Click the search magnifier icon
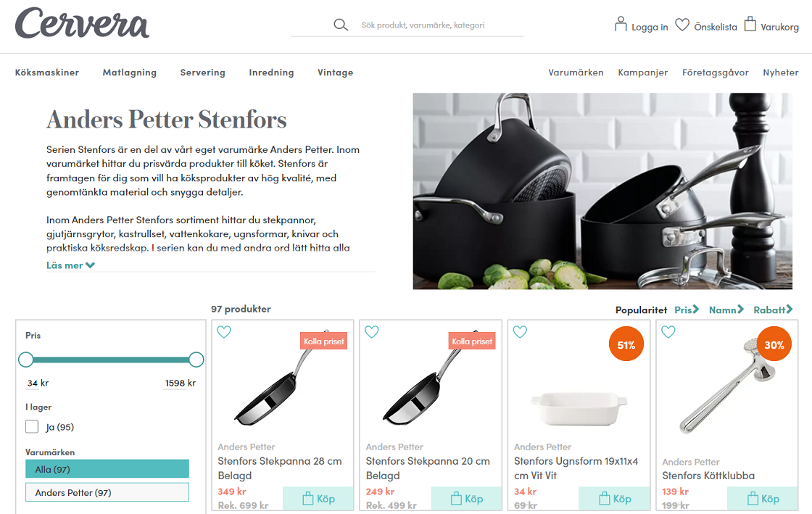This screenshot has height=514, width=812. pos(341,25)
